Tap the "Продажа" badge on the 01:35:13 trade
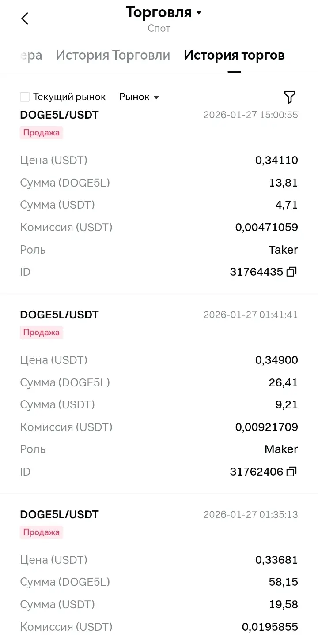 [x=42, y=532]
